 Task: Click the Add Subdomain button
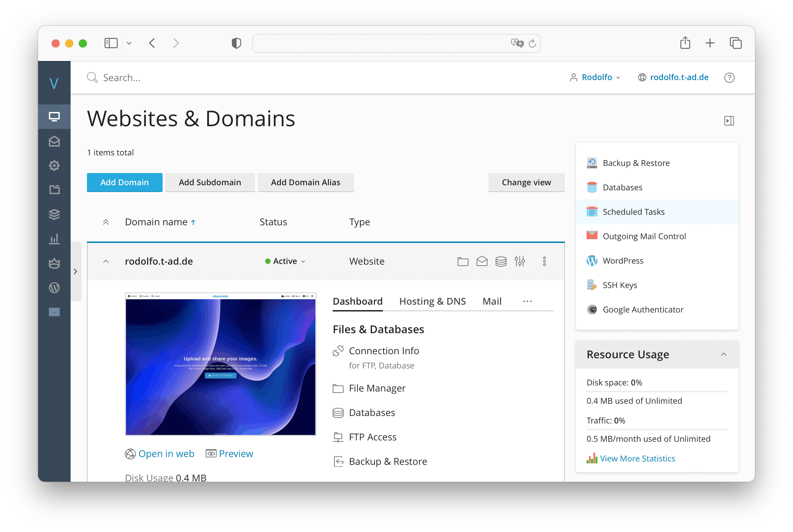click(x=210, y=182)
